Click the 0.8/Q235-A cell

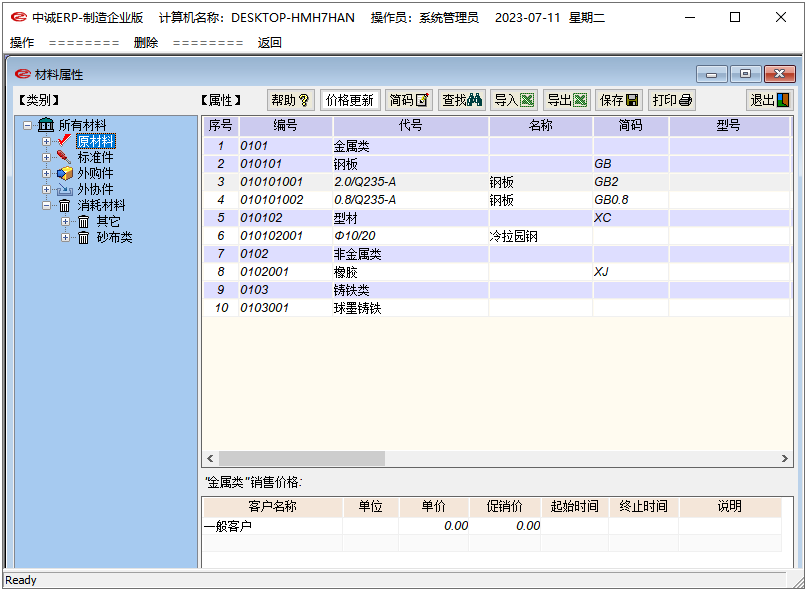click(x=411, y=200)
